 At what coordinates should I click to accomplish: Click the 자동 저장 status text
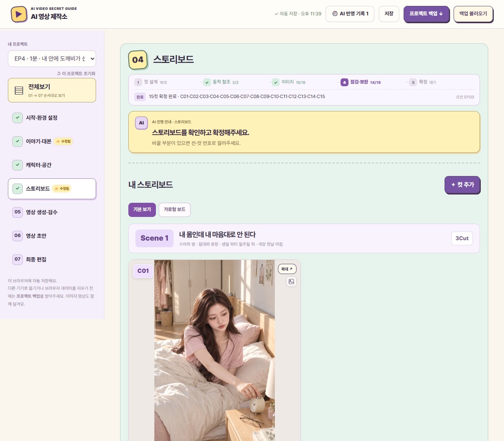(x=298, y=14)
